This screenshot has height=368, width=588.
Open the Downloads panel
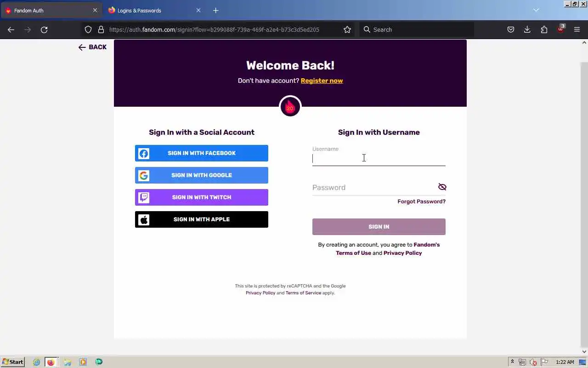[527, 29]
